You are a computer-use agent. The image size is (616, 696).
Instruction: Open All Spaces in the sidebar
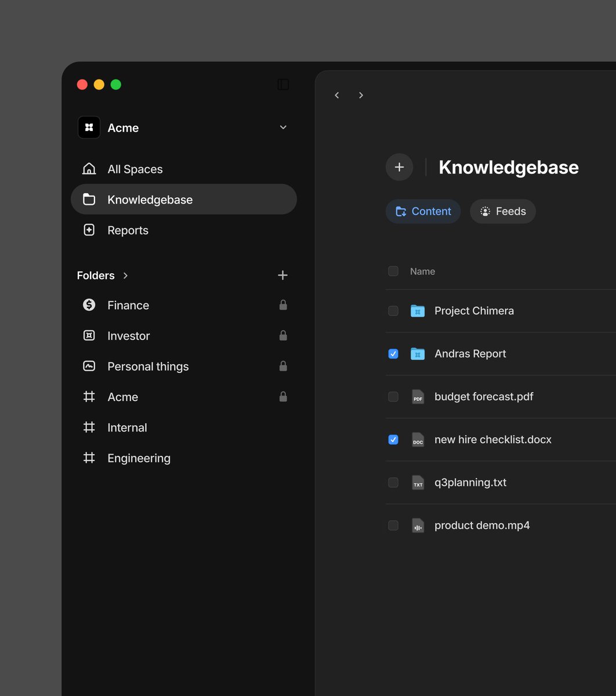pos(183,169)
